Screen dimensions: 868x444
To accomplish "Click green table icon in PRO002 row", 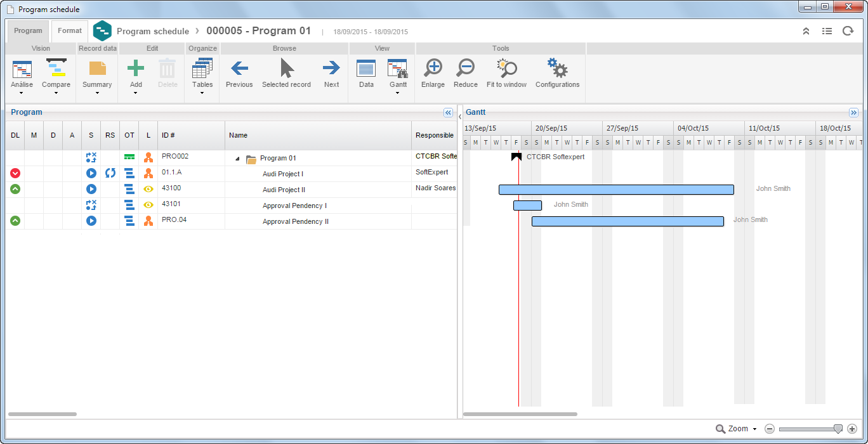I will click(129, 157).
